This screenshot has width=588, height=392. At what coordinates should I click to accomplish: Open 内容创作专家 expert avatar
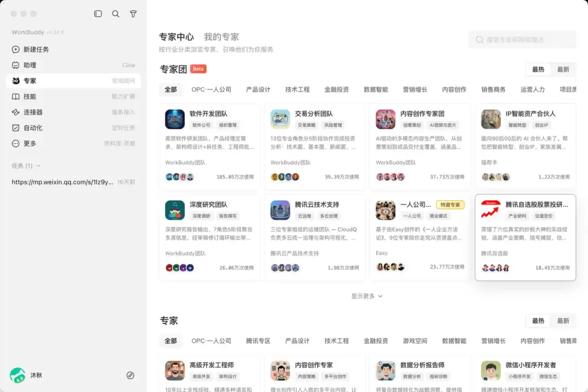pyautogui.click(x=280, y=371)
